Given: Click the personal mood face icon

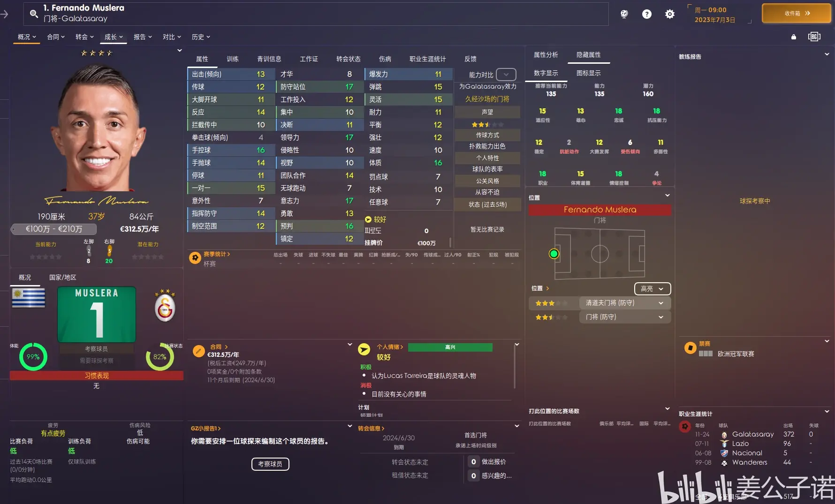Looking at the screenshot, I should tap(364, 349).
